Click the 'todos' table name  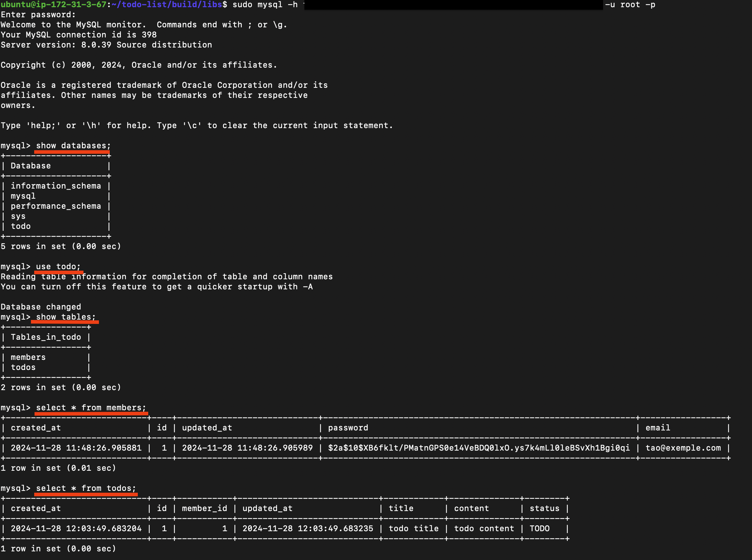tap(23, 367)
